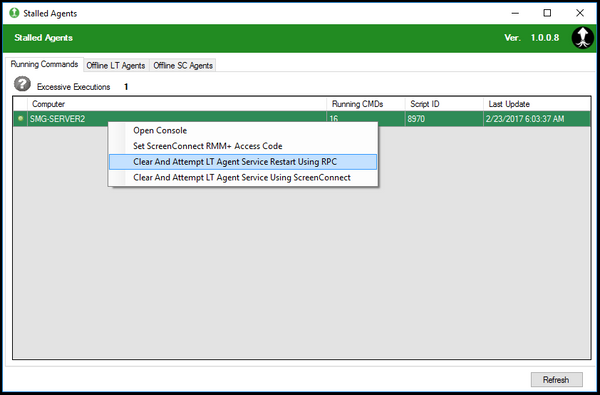The width and height of the screenshot is (600, 395).
Task: Open the Offline LT Agents tab
Action: [116, 65]
